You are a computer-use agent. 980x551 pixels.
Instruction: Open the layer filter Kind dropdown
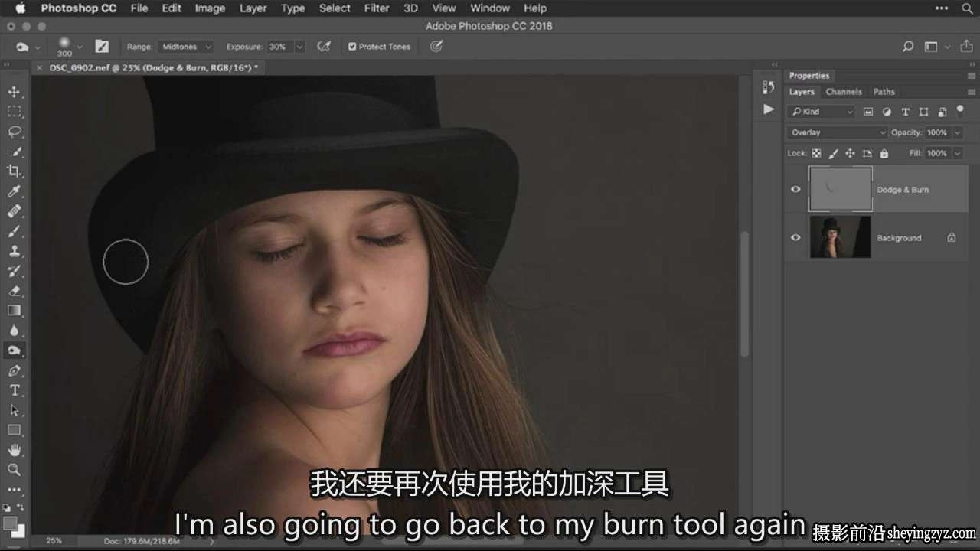pos(821,112)
